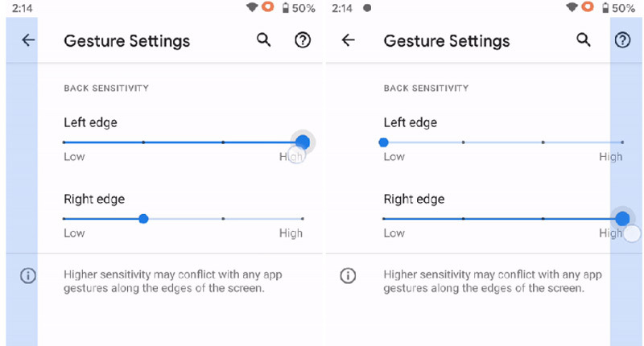
Task: Tap the back arrow in right screenshot
Action: [x=348, y=40]
